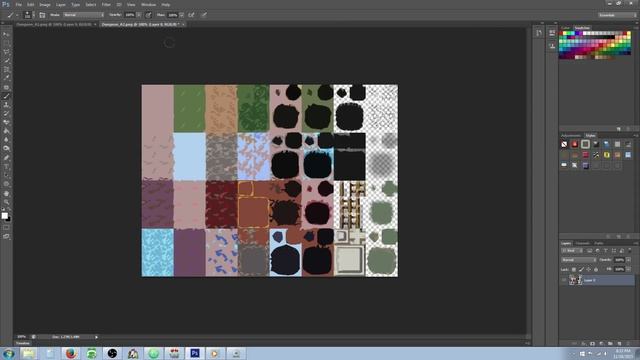
Task: Add a layer style with fx icon
Action: pyautogui.click(x=584, y=344)
